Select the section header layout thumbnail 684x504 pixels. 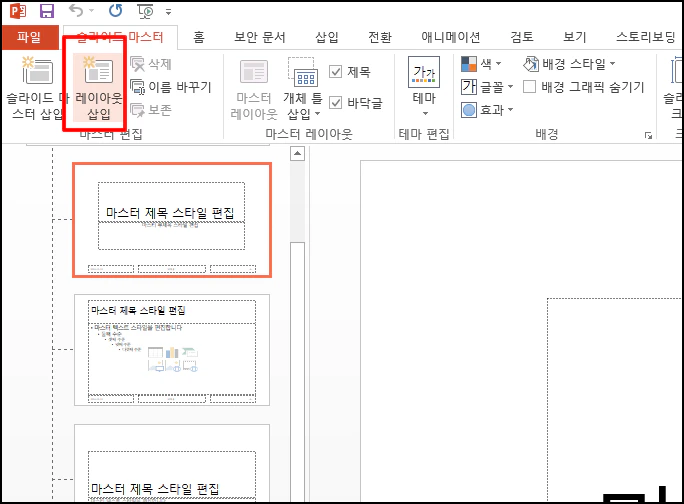click(172, 463)
